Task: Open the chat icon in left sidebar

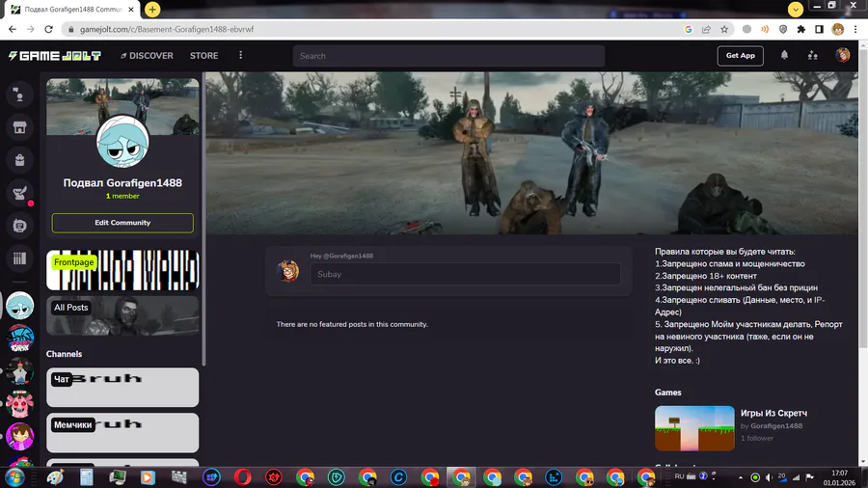Action: [19, 95]
